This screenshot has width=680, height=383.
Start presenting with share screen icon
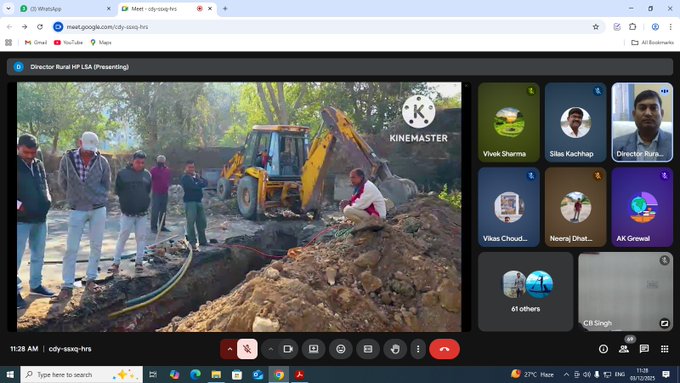point(314,349)
